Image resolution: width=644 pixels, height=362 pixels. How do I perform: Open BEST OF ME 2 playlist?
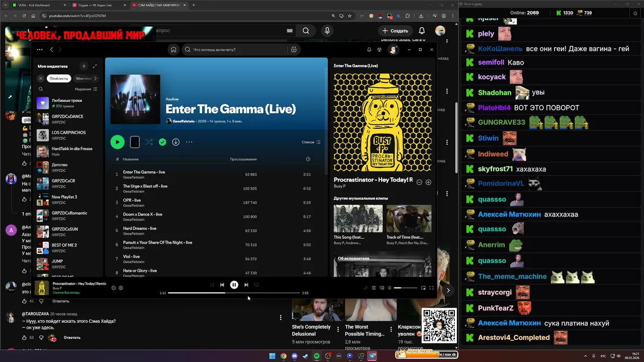click(68, 248)
